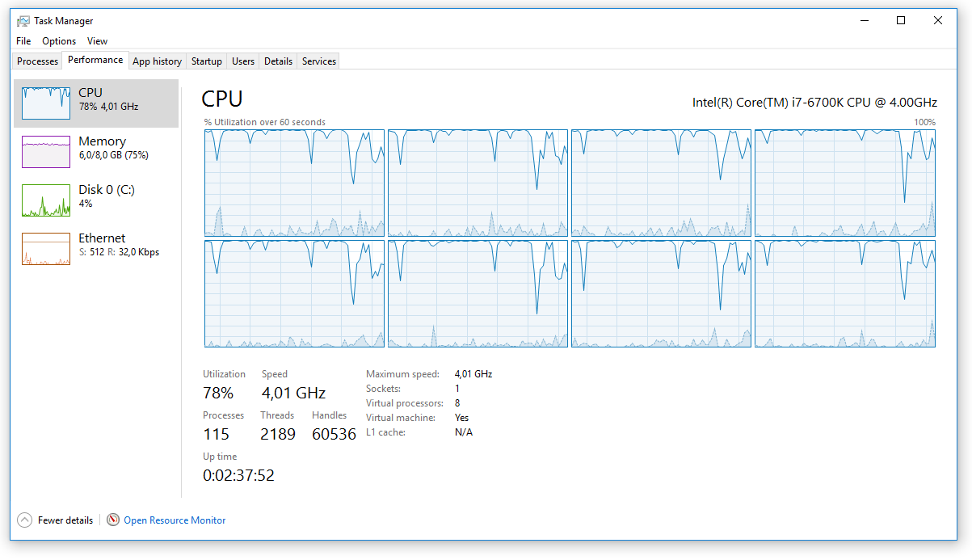Select the Performance tab
This screenshot has width=972, height=560.
95,60
